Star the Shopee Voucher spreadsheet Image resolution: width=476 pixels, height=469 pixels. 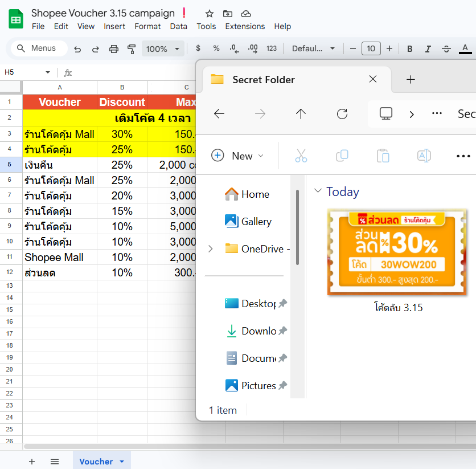(209, 14)
